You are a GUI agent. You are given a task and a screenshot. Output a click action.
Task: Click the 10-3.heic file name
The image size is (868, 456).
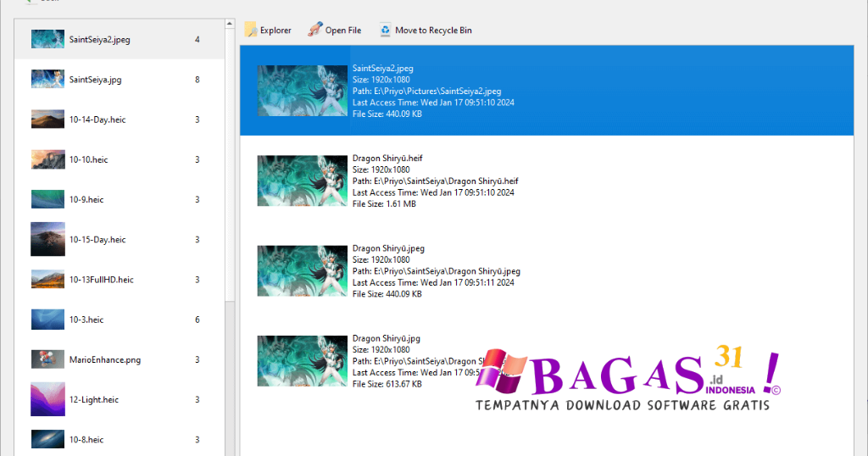pos(86,320)
